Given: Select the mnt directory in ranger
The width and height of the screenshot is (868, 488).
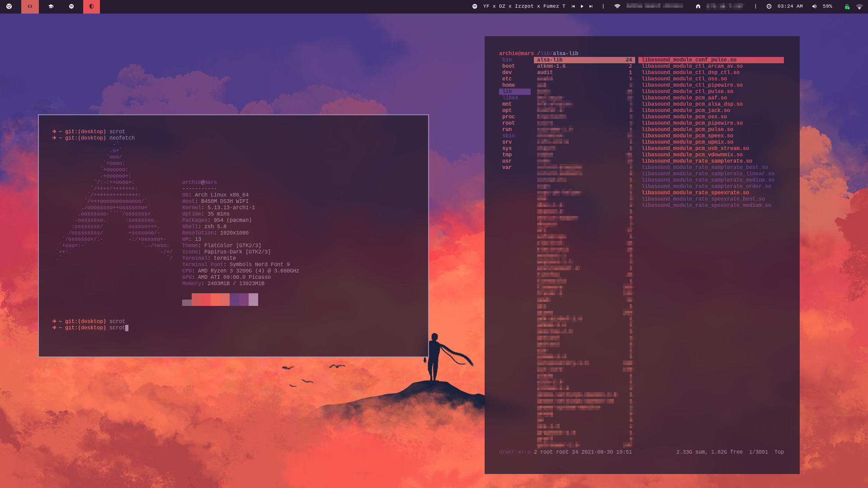Looking at the screenshot, I should click(507, 104).
